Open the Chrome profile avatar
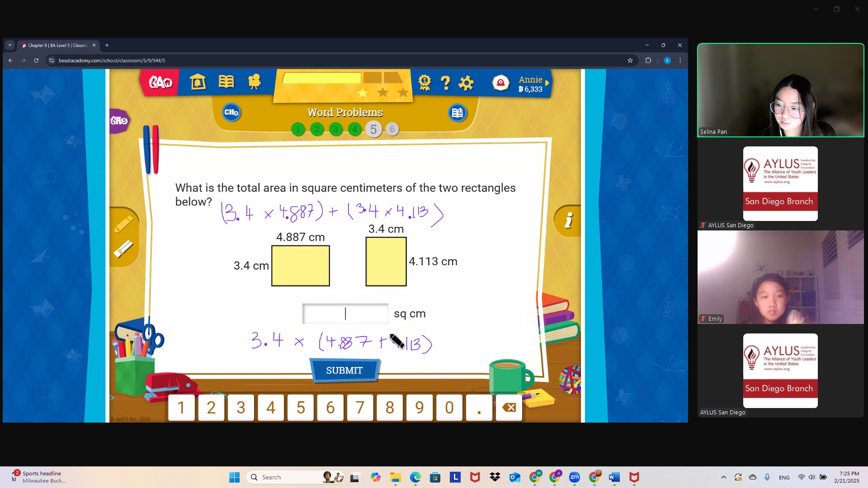 pos(667,61)
